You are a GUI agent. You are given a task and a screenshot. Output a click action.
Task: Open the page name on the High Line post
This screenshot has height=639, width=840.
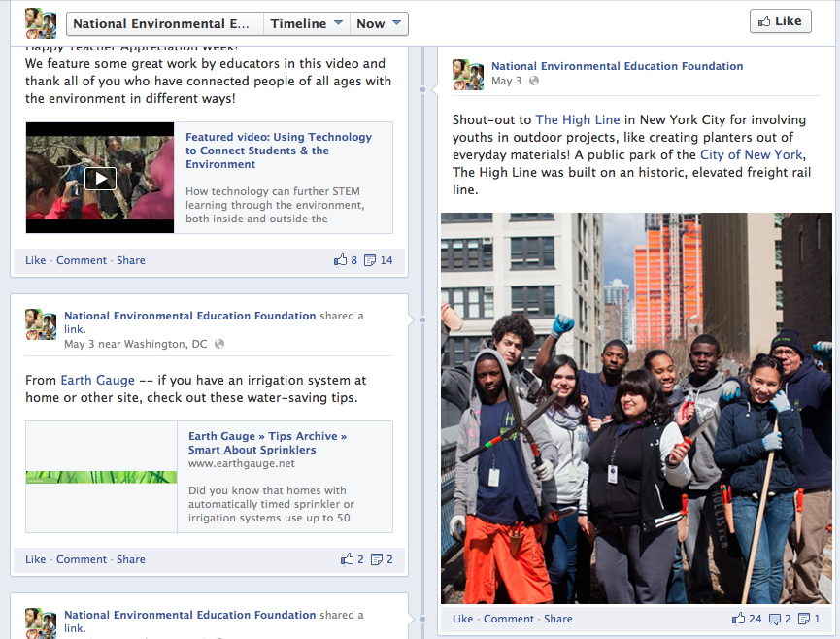coord(618,66)
